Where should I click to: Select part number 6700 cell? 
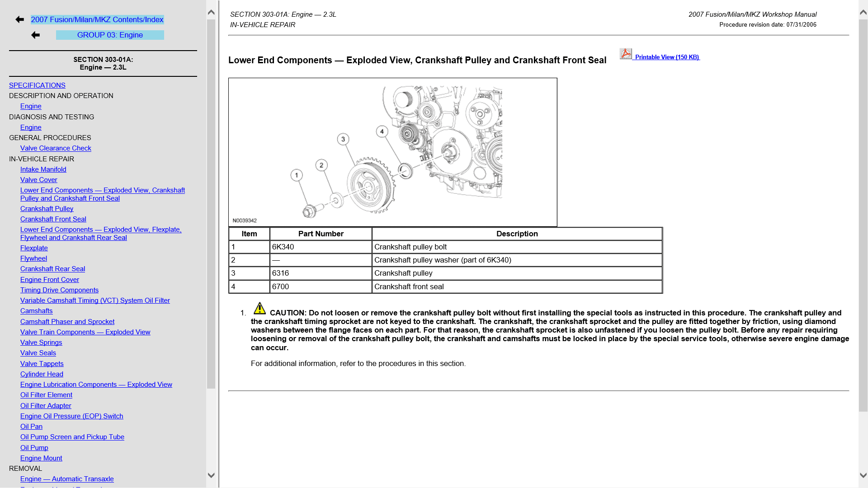pos(321,286)
